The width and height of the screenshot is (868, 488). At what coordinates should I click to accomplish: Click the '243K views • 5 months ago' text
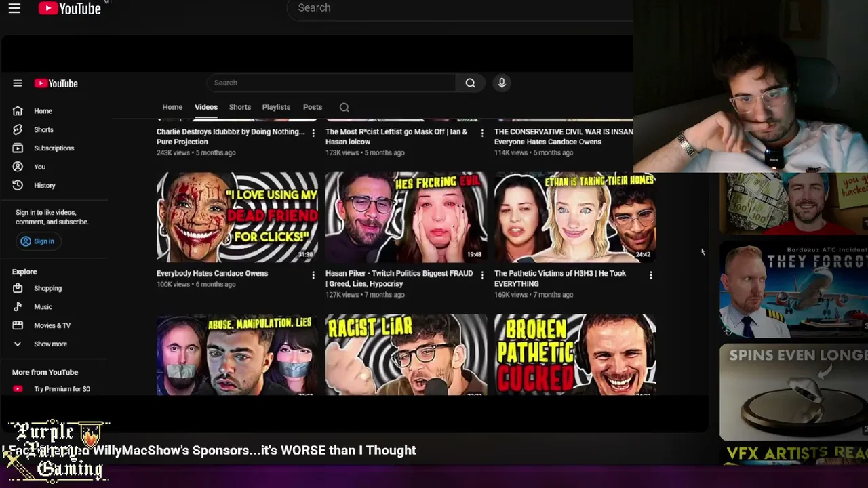tap(196, 153)
